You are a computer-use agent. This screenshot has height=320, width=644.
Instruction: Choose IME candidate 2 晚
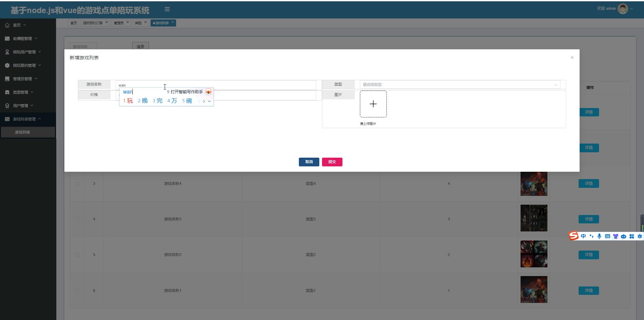click(x=143, y=101)
